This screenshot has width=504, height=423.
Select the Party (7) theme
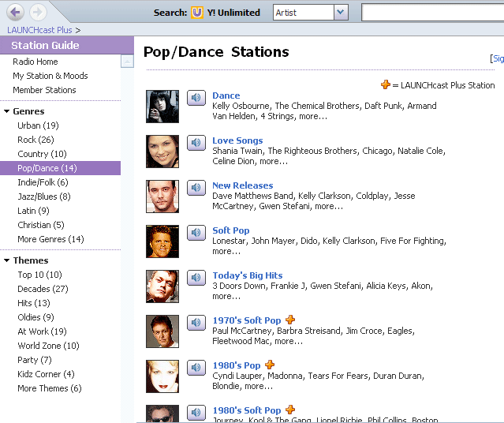click(35, 360)
